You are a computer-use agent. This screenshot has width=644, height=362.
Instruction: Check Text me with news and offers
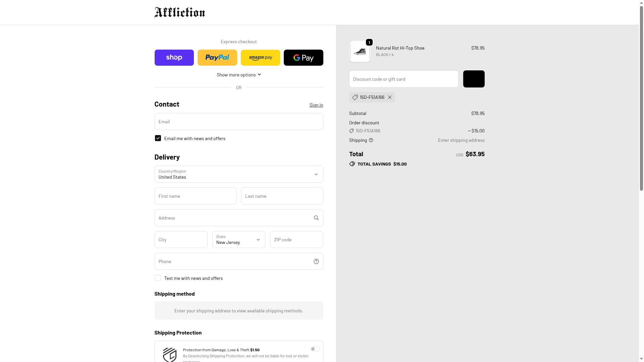click(x=158, y=278)
